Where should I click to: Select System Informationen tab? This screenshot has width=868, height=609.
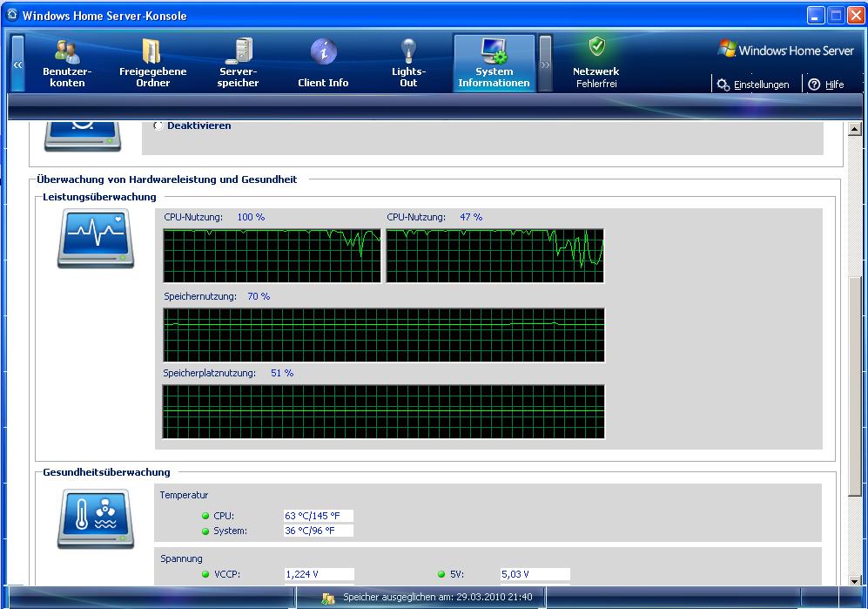[494, 63]
